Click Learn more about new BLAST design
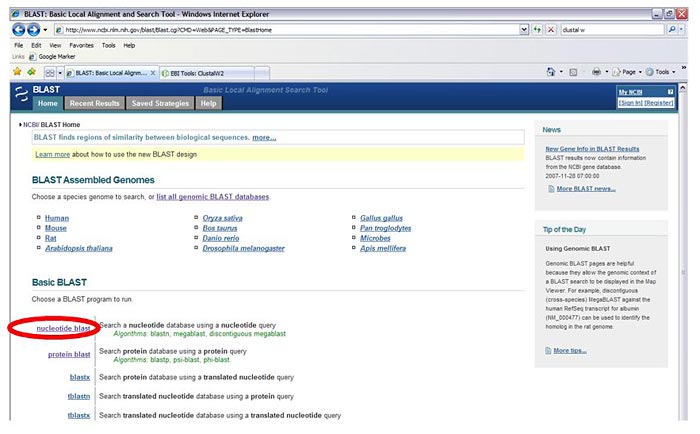This screenshot has width=700, height=434. pos(53,154)
